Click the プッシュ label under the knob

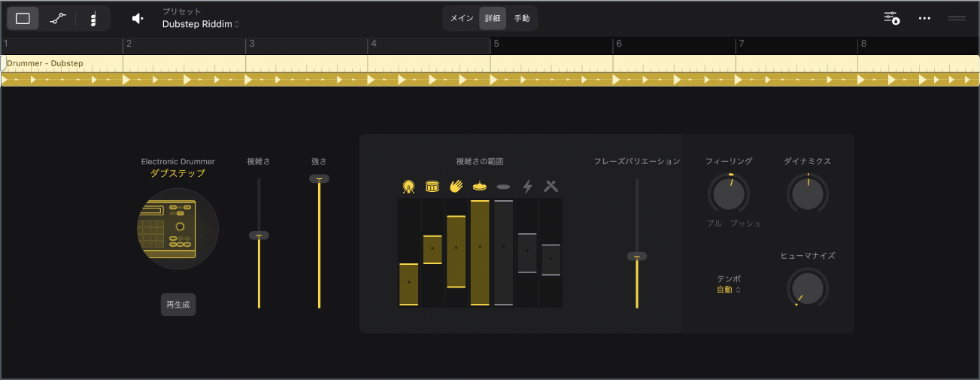(746, 223)
